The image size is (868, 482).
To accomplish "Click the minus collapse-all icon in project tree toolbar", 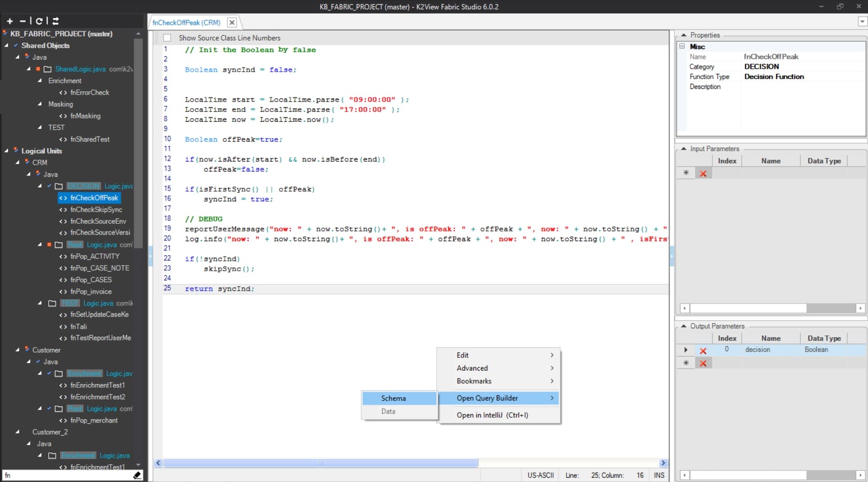I will click(22, 21).
